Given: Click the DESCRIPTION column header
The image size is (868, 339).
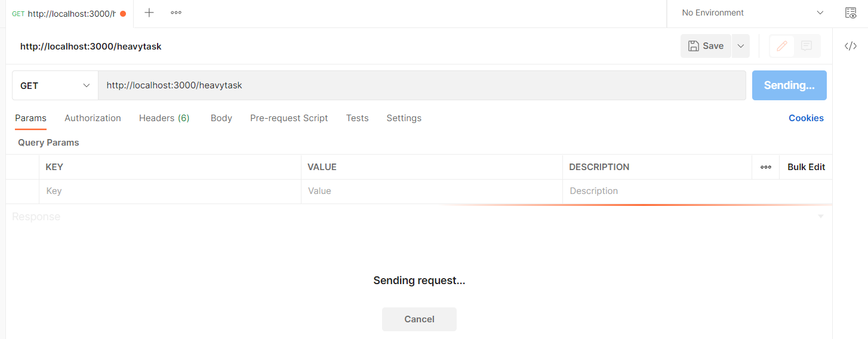Looking at the screenshot, I should click(599, 167).
